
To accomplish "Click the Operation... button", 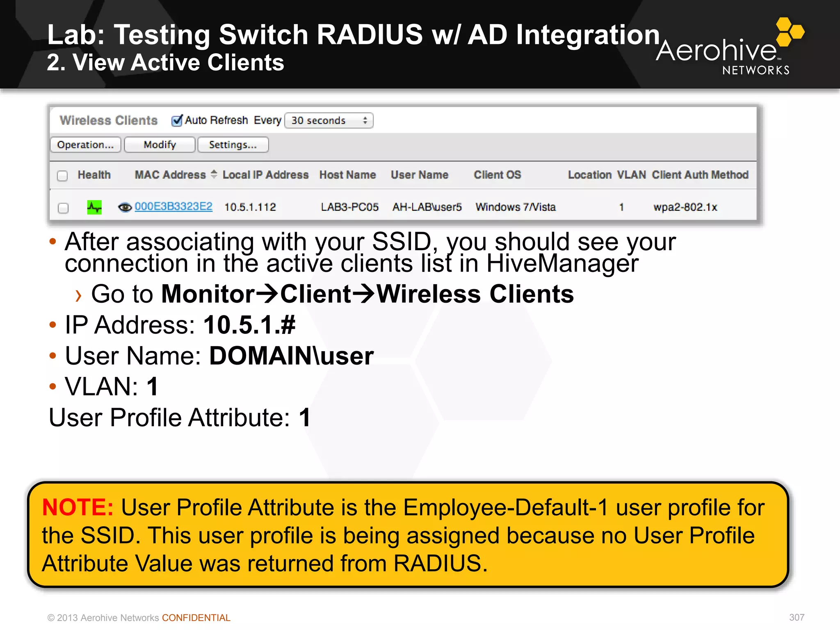I will click(x=85, y=145).
